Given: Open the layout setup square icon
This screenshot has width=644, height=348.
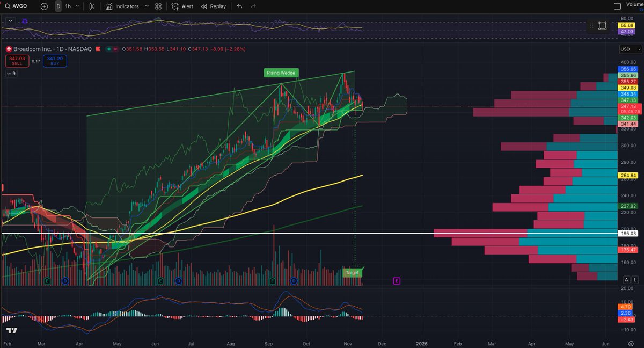Looking at the screenshot, I should tap(617, 6).
